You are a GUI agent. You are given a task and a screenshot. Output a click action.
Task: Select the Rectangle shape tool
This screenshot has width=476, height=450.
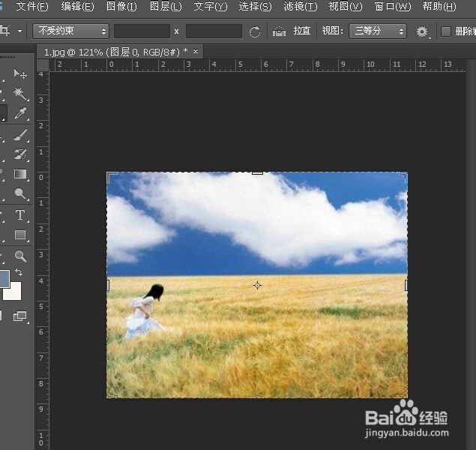pyautogui.click(x=20, y=235)
